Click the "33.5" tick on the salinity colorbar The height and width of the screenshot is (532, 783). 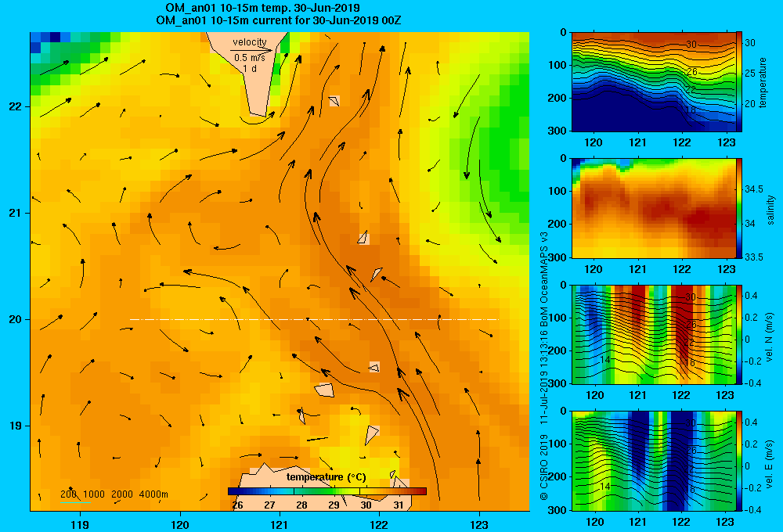(754, 257)
